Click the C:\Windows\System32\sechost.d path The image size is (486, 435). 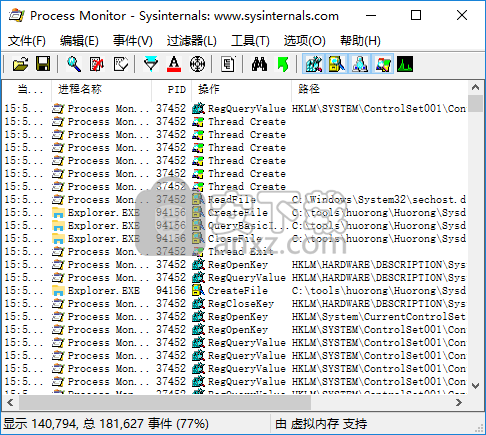379,200
